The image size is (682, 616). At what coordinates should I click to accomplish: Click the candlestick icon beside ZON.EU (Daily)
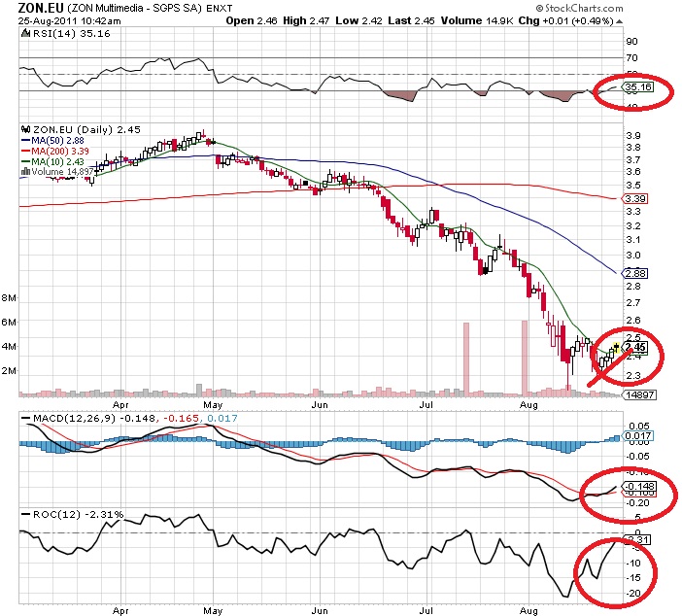(x=25, y=129)
